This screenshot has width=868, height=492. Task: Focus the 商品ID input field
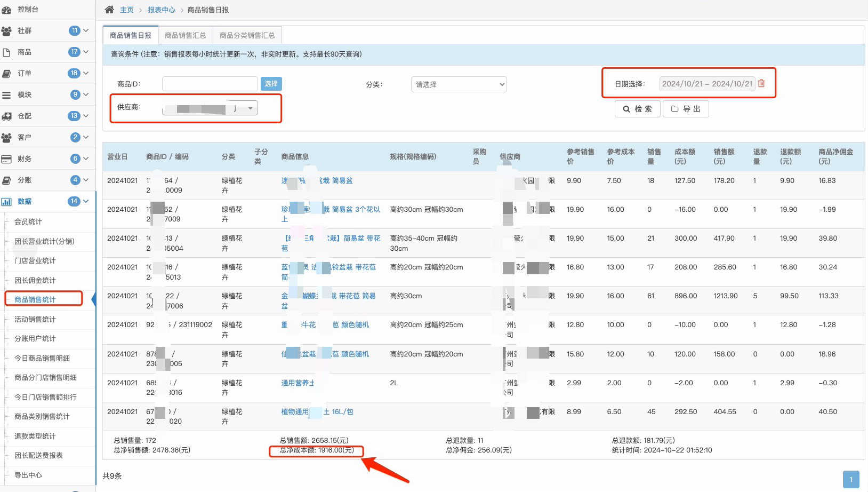[210, 84]
